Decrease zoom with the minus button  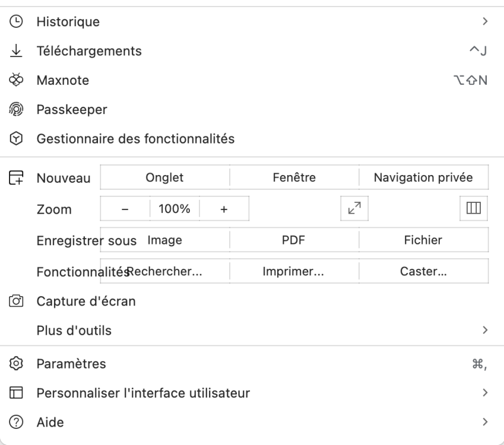point(125,209)
